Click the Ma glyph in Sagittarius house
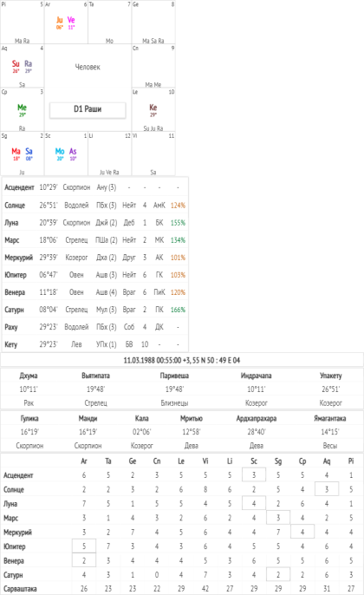 pos(16,154)
